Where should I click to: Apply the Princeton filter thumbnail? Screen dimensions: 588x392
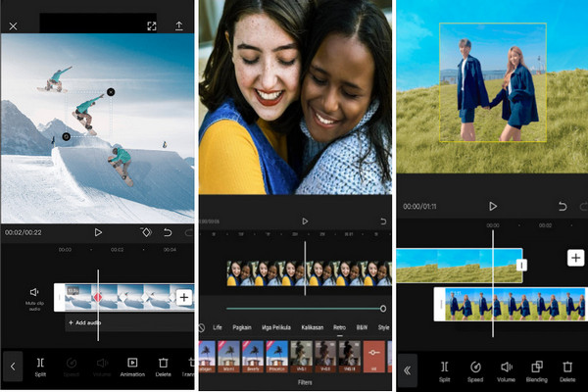tap(277, 357)
